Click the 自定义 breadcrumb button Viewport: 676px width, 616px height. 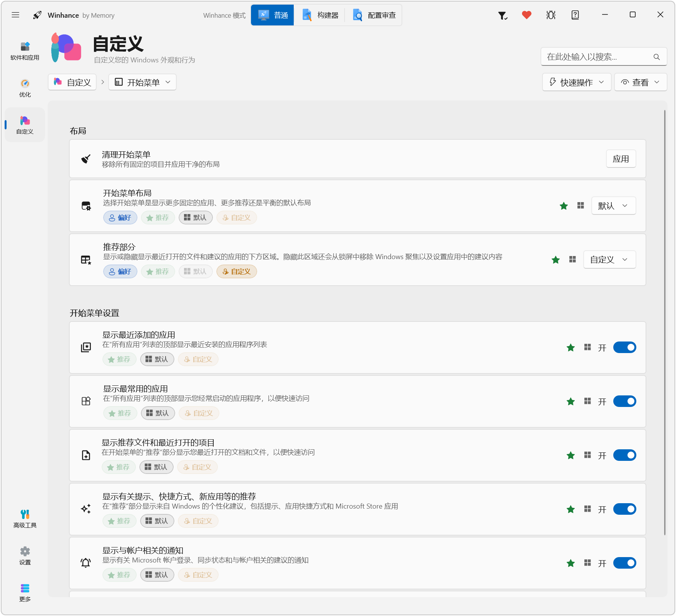72,82
